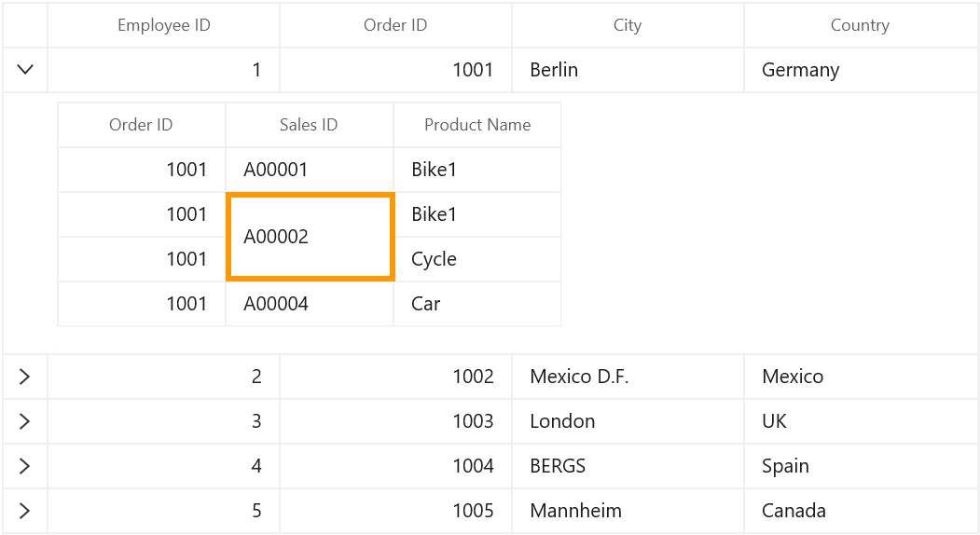Image resolution: width=980 pixels, height=535 pixels.
Task: Click the nested grid Order ID header
Action: [141, 125]
